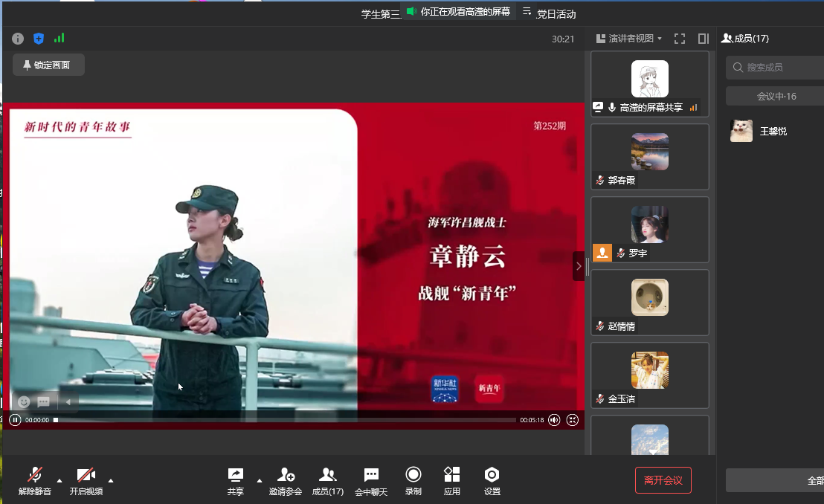Screen dimensions: 824x504
Task: Select the 会议中·16 members tab
Action: 776,97
